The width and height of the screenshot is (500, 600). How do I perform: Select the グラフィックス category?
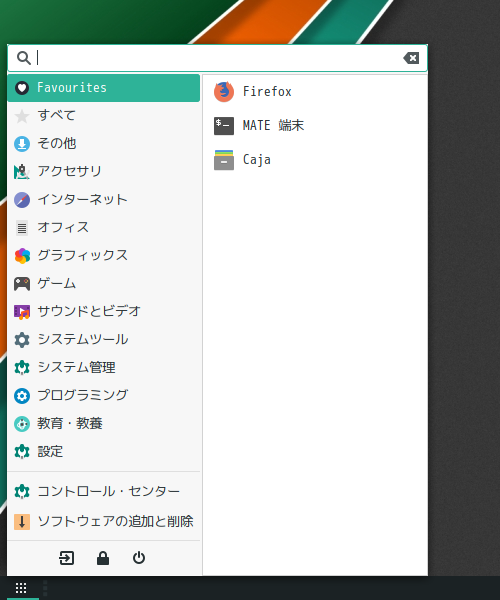coord(103,256)
